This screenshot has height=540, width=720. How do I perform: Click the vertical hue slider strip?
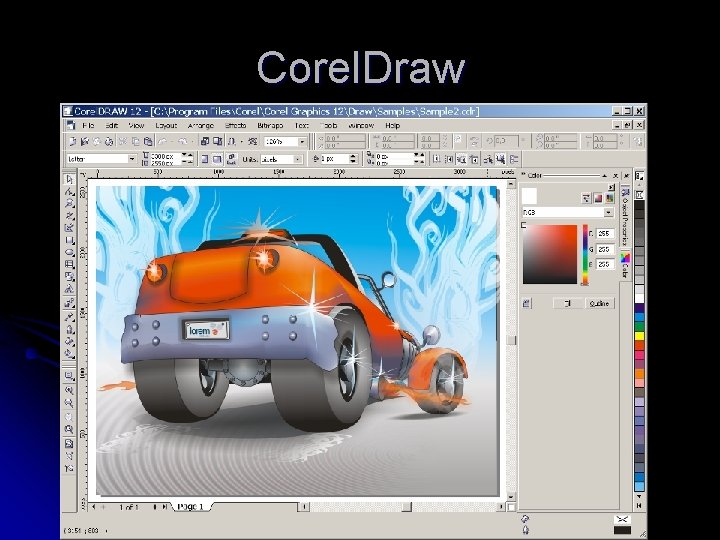[x=585, y=254]
